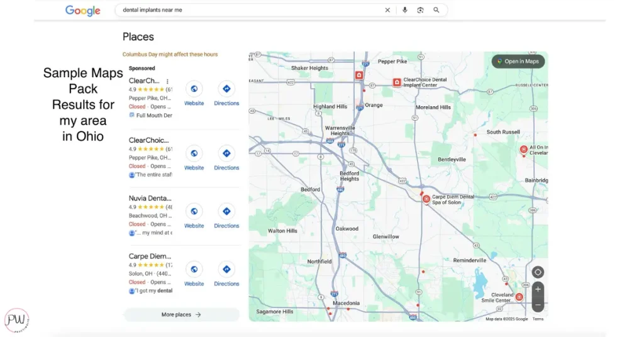
Task: Zoom out on the map
Action: (x=538, y=305)
